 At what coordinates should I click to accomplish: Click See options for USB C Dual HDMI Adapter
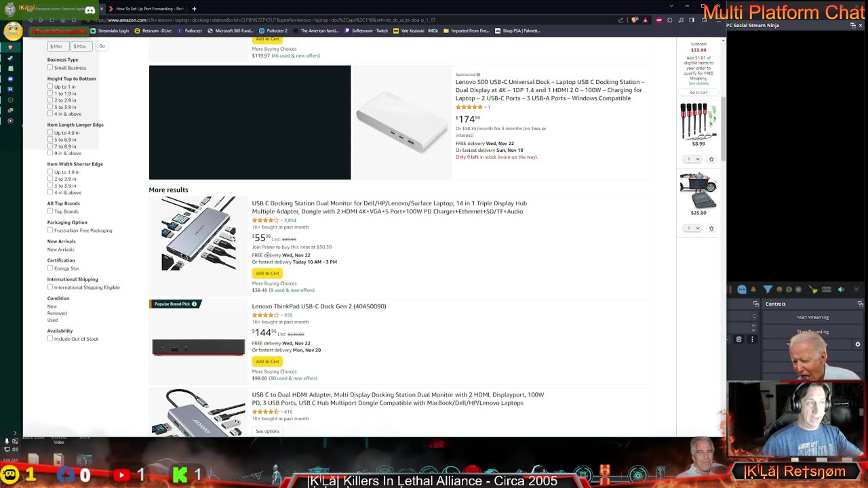click(267, 431)
